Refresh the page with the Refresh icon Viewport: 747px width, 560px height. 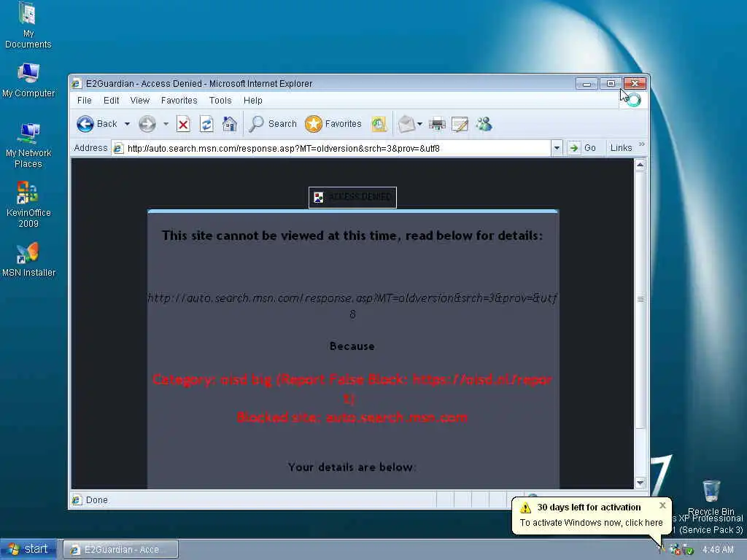point(206,124)
